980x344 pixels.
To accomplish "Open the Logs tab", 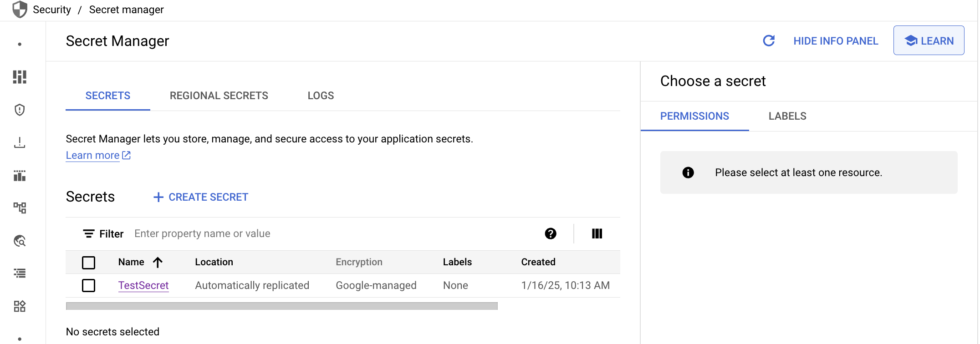I will 321,96.
